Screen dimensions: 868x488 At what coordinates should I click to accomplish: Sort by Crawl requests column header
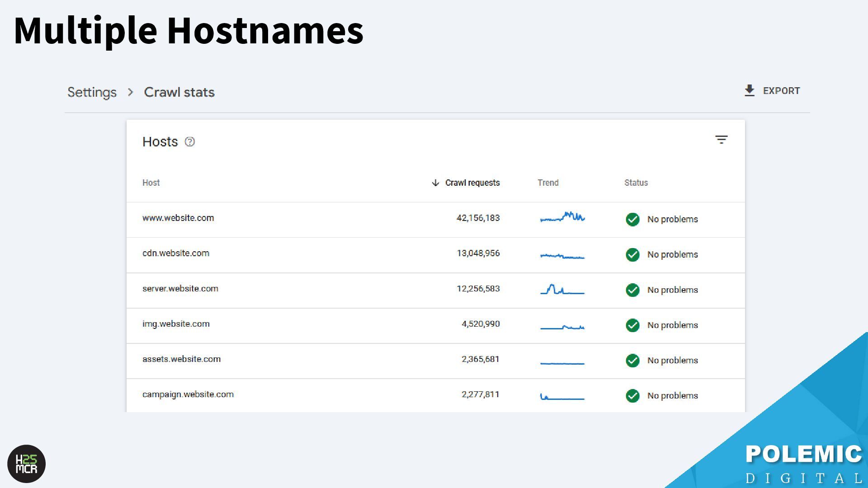pos(472,183)
